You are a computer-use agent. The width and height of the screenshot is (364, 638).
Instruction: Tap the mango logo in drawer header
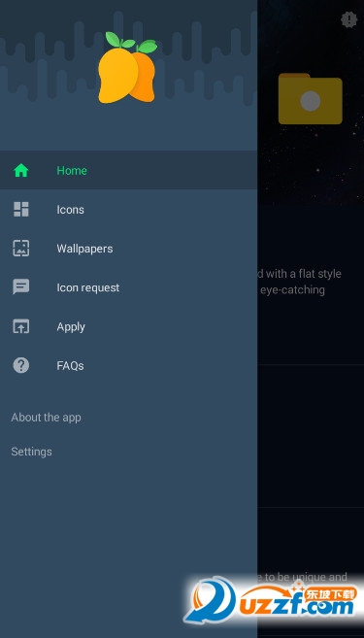pos(128,67)
